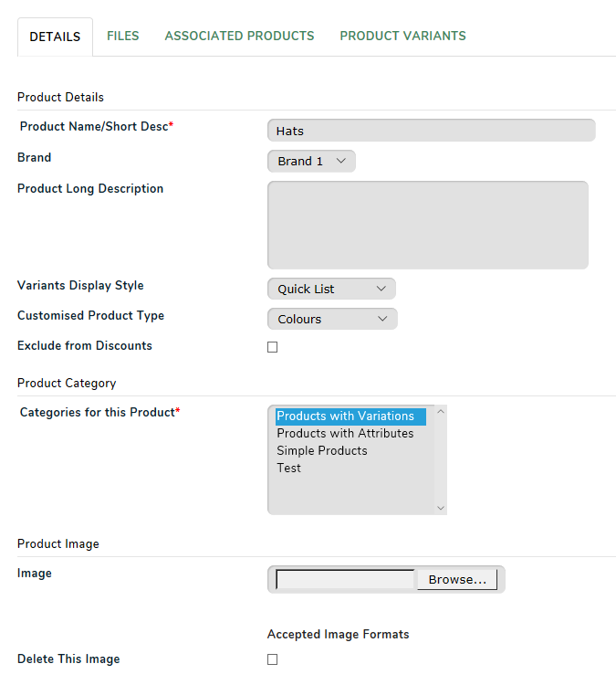The height and width of the screenshot is (685, 616).
Task: Open the Files tab
Action: point(122,36)
